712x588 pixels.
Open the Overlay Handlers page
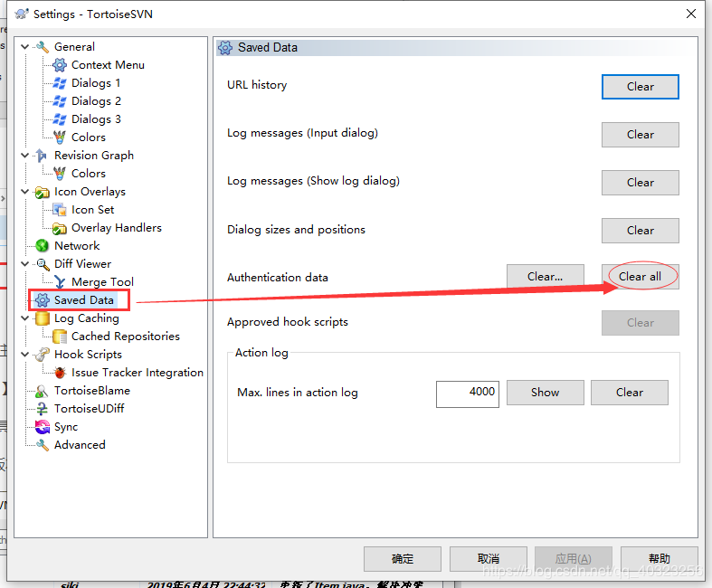tap(117, 228)
